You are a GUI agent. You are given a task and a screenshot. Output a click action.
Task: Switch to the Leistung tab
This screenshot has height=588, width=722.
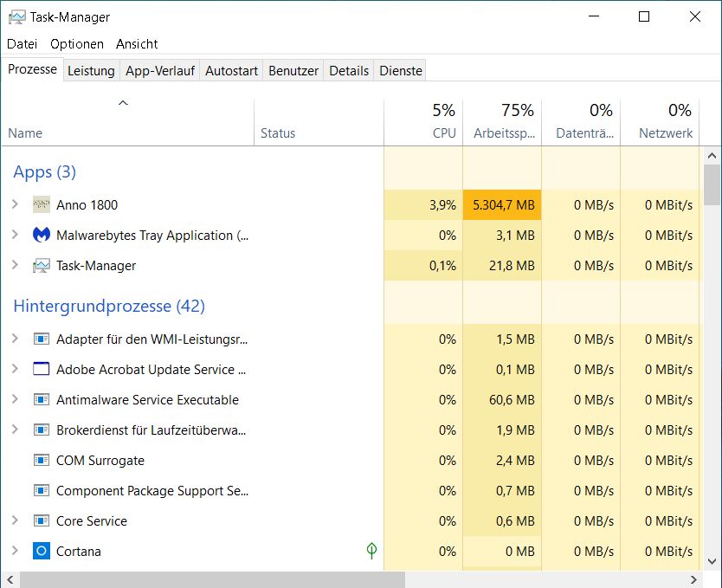(x=91, y=71)
